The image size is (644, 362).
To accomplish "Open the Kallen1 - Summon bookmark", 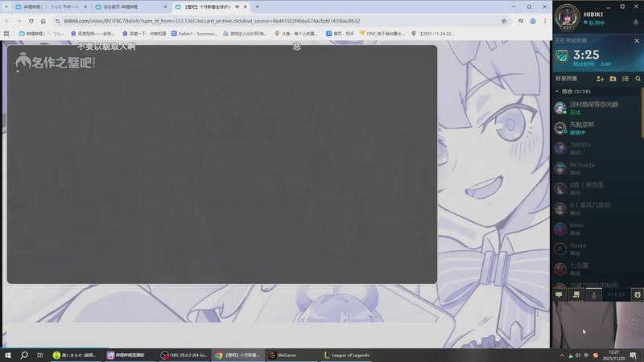I will pyautogui.click(x=194, y=34).
